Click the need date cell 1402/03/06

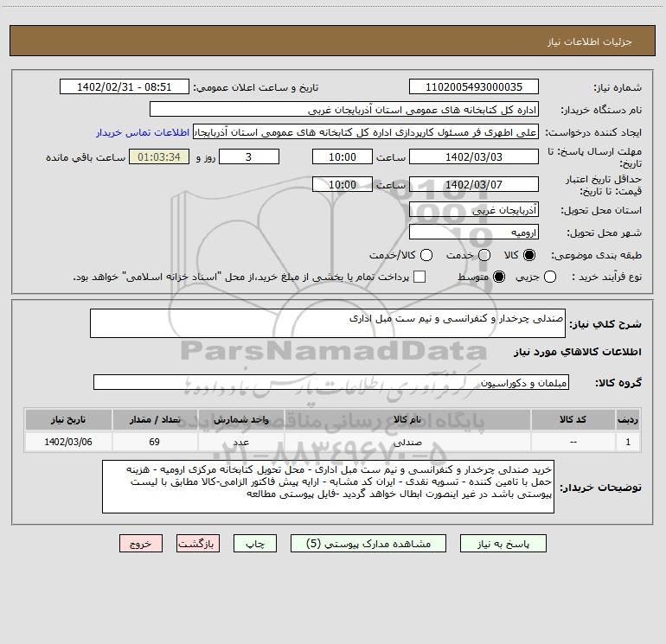[x=68, y=442]
